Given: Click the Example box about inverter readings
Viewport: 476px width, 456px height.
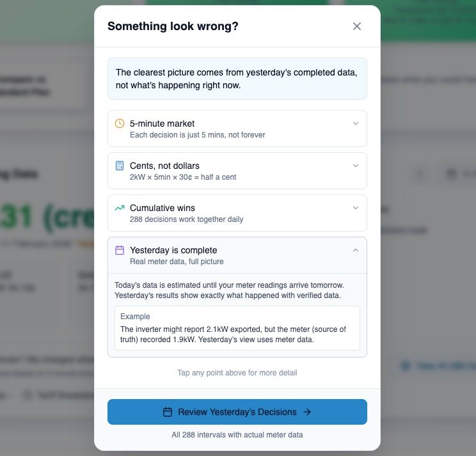Looking at the screenshot, I should click(x=237, y=328).
